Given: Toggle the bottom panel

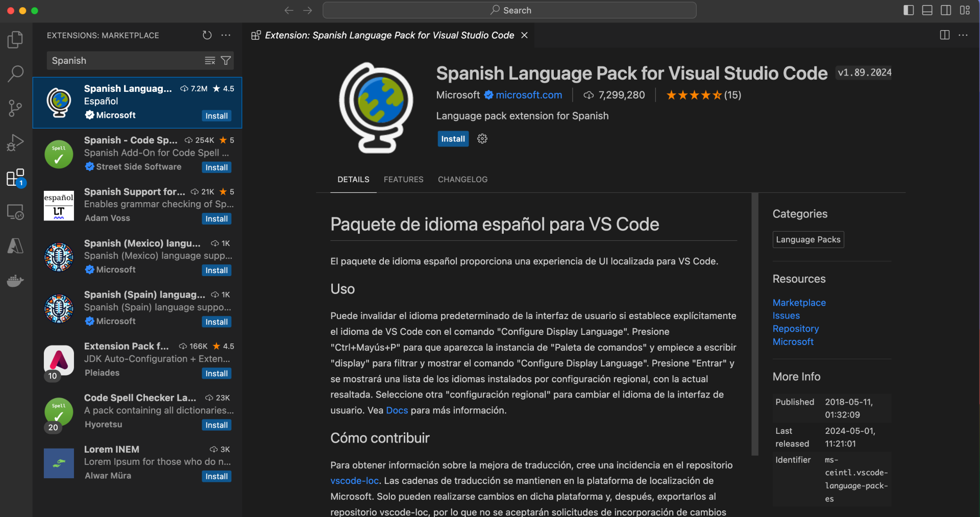Looking at the screenshot, I should (927, 10).
